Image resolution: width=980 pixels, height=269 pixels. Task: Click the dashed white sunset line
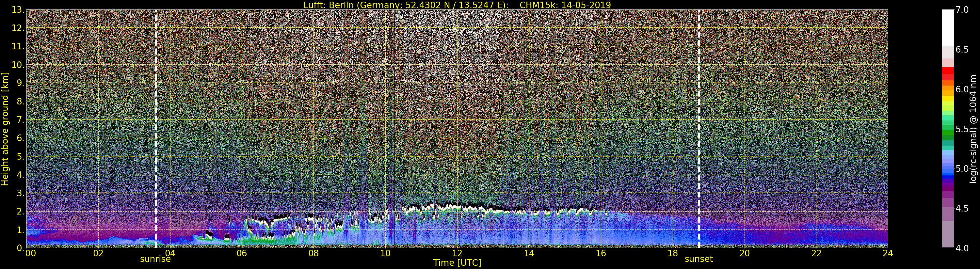[699, 129]
